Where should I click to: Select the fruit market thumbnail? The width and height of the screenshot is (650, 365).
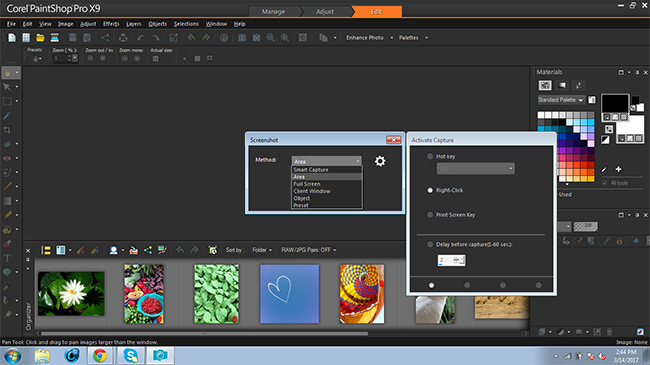(144, 294)
